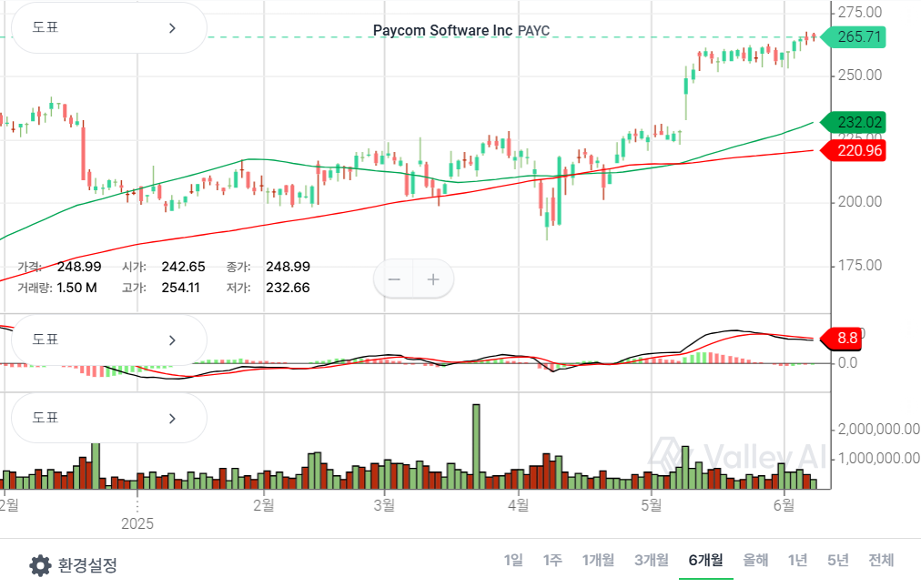This screenshot has width=921, height=588.
Task: Switch to the 3개월 range
Action: point(652,560)
